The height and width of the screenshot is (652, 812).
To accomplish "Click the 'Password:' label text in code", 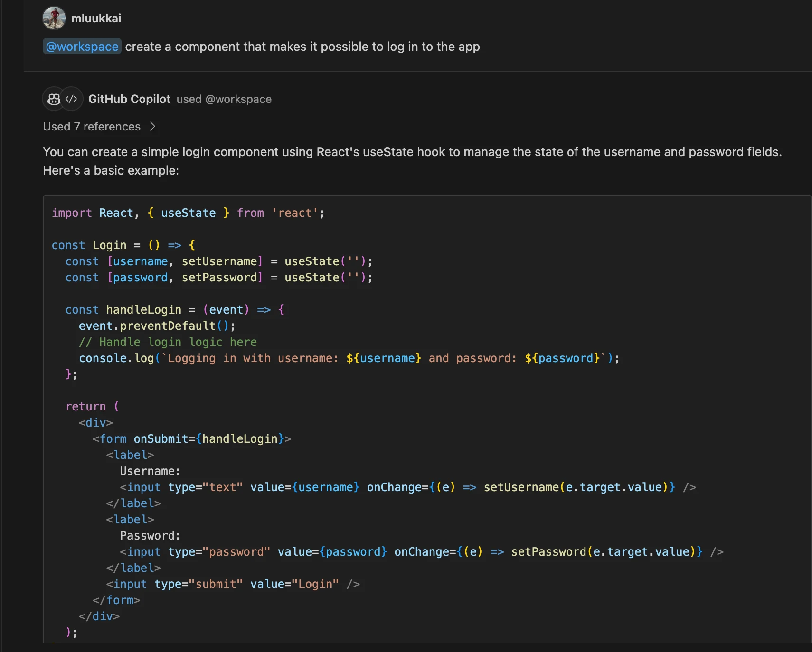I will pos(150,536).
